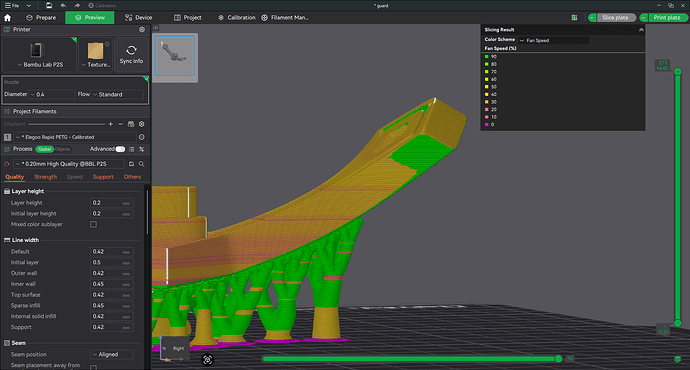Open Print plate dropdown arrow
The height and width of the screenshot is (370, 690).
[643, 18]
